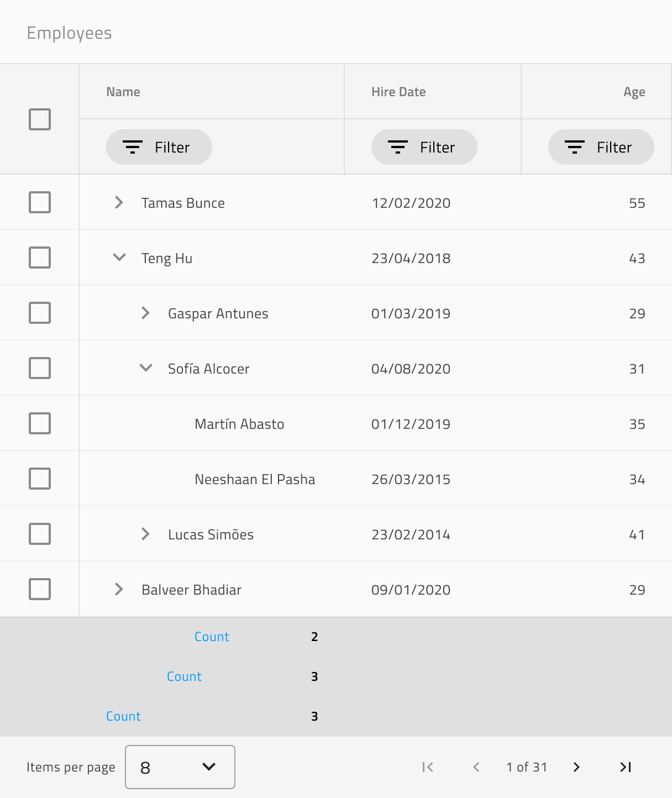The height and width of the screenshot is (798, 672).
Task: Go to the next page arrow
Action: pos(576,767)
